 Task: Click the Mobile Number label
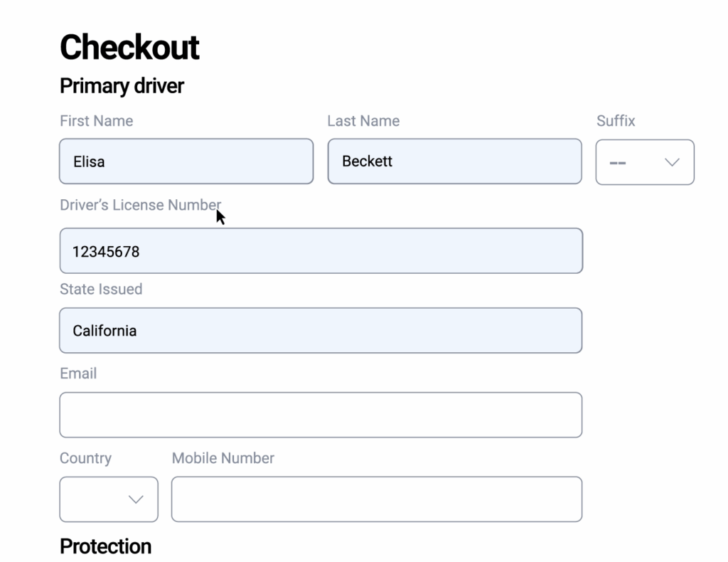(223, 458)
